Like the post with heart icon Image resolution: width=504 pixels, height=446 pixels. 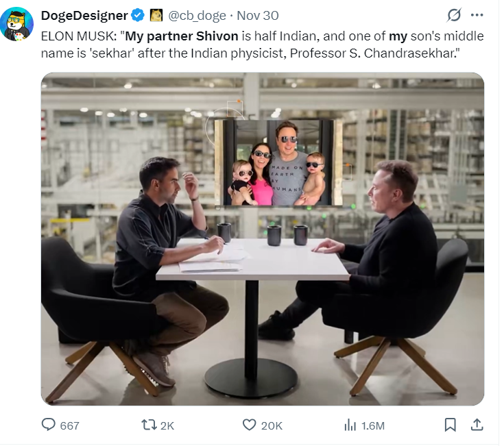tap(250, 425)
